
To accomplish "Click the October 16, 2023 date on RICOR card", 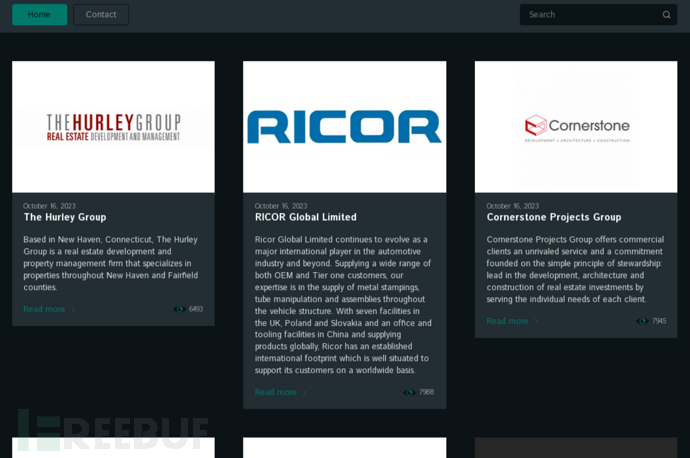I will pyautogui.click(x=281, y=206).
